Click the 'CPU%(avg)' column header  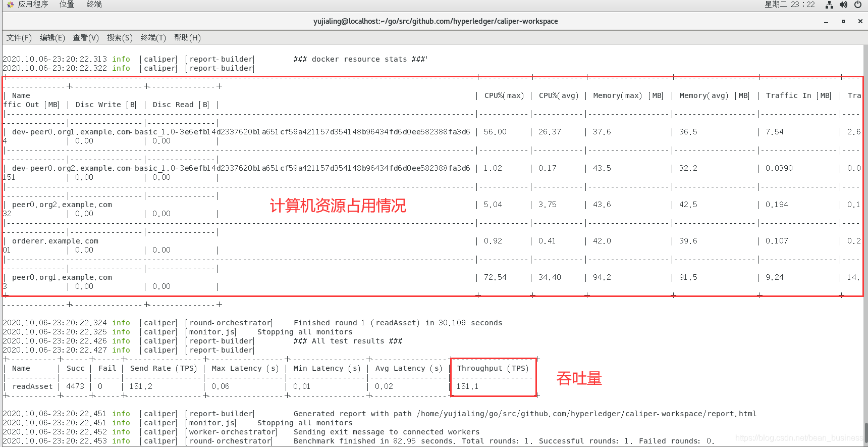pyautogui.click(x=559, y=95)
